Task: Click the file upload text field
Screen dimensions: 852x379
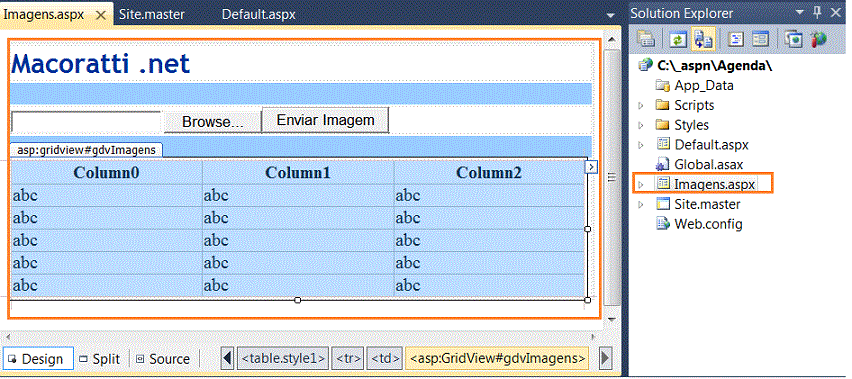Action: tap(86, 122)
